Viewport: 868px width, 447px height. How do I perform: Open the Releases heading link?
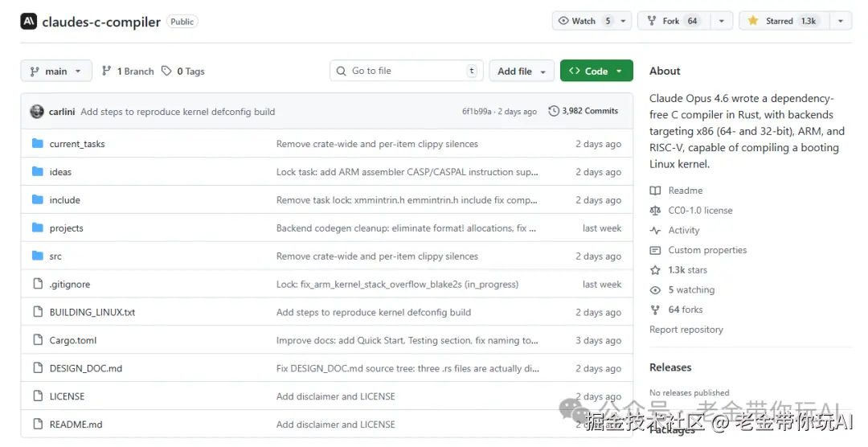pyautogui.click(x=670, y=367)
